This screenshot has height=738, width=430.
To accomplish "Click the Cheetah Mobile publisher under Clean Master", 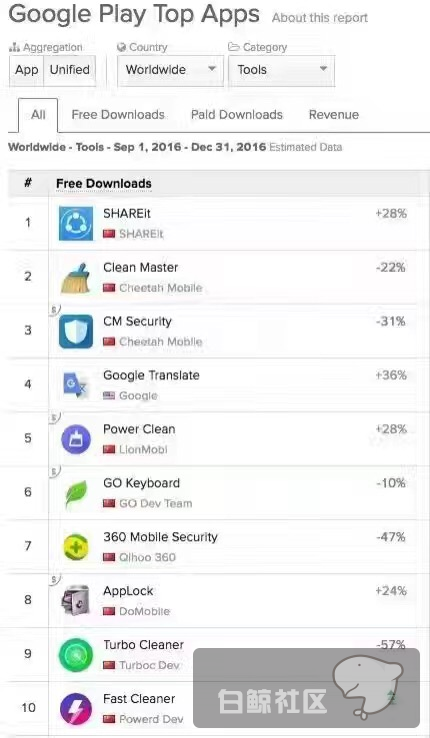I will 160,288.
